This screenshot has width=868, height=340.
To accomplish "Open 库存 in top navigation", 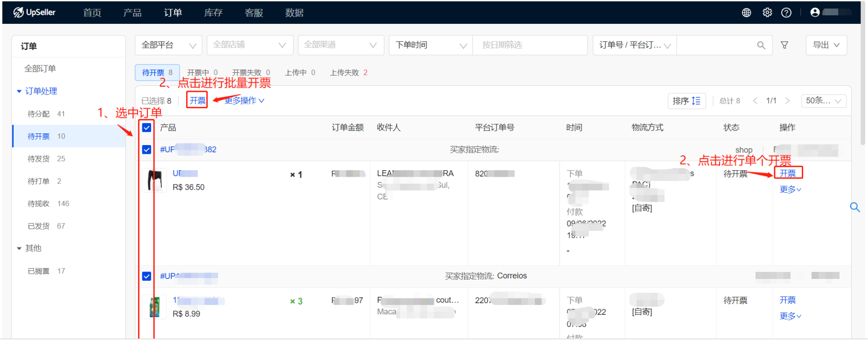I will [213, 13].
